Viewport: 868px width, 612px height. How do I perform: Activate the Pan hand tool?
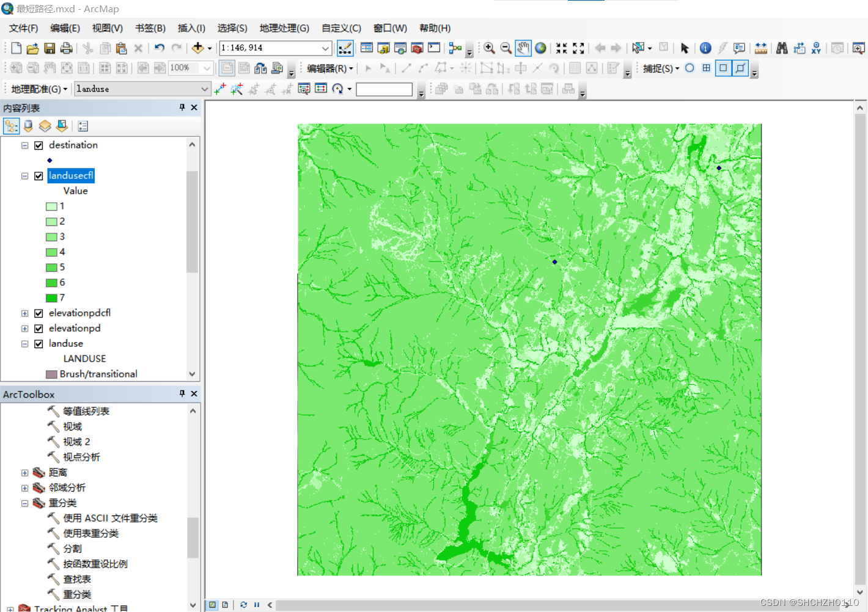point(523,48)
